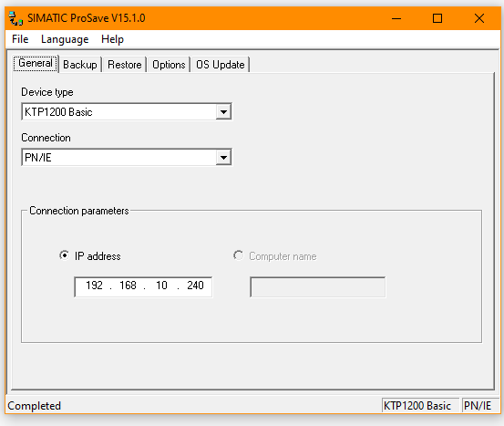504x426 pixels.
Task: Click the SIMATIC ProSave app icon in the title bar
Action: click(15, 18)
